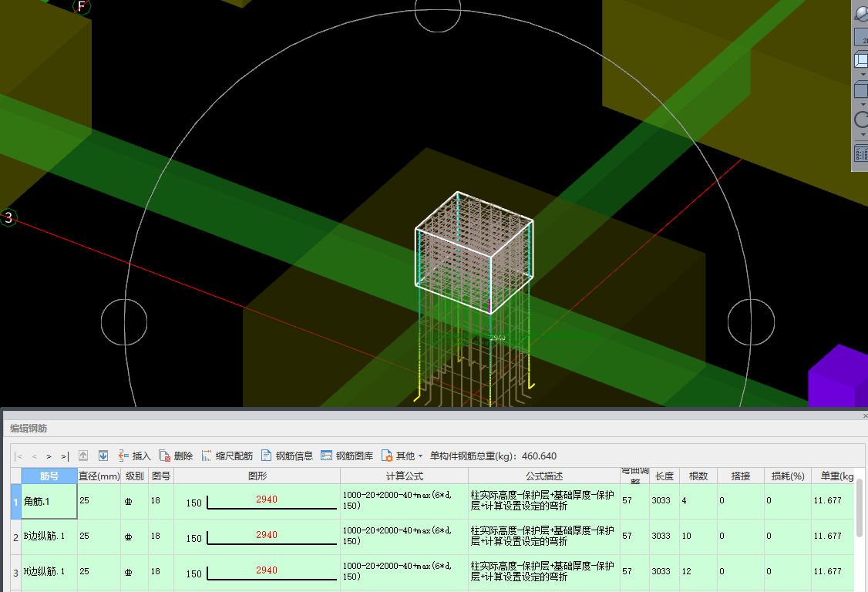Go to first rebar record arrow

20,457
